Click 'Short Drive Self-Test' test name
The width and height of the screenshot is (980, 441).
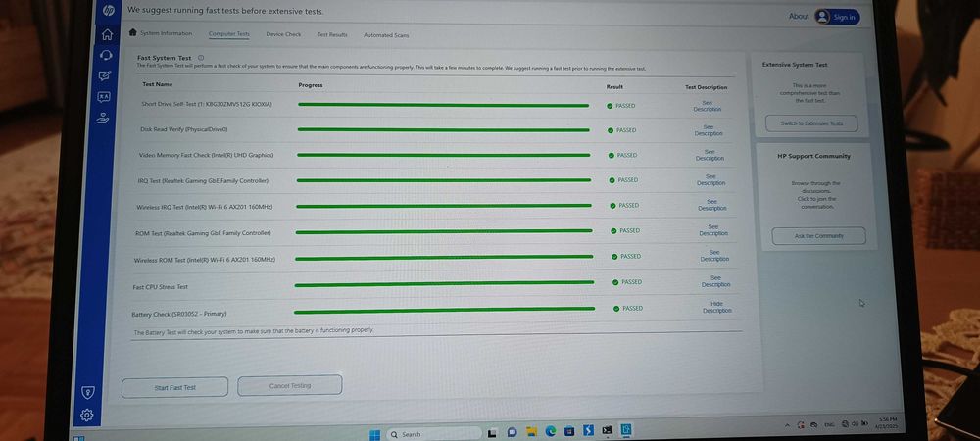click(x=206, y=104)
